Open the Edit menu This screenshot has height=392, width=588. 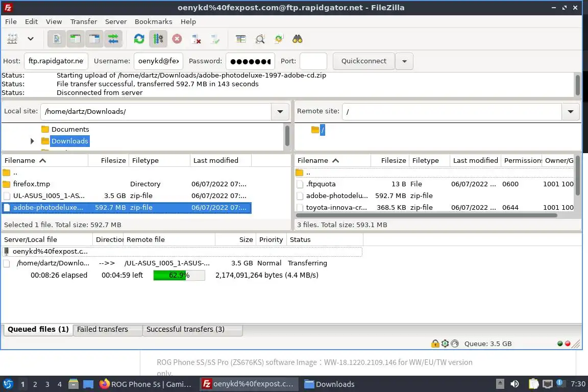[x=31, y=21]
